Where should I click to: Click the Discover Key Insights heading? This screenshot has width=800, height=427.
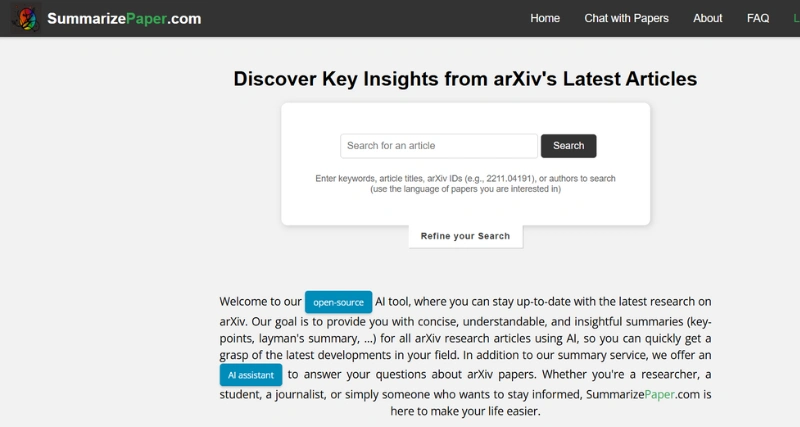point(465,79)
